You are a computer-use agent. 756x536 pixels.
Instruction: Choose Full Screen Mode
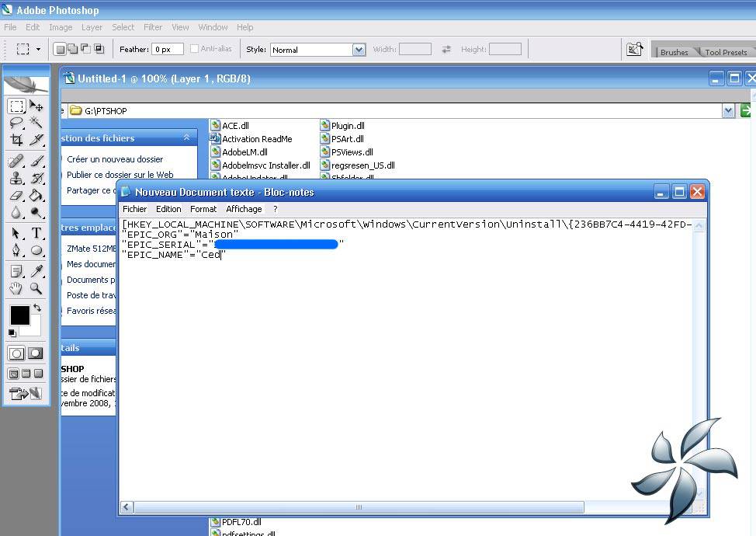pos(38,374)
